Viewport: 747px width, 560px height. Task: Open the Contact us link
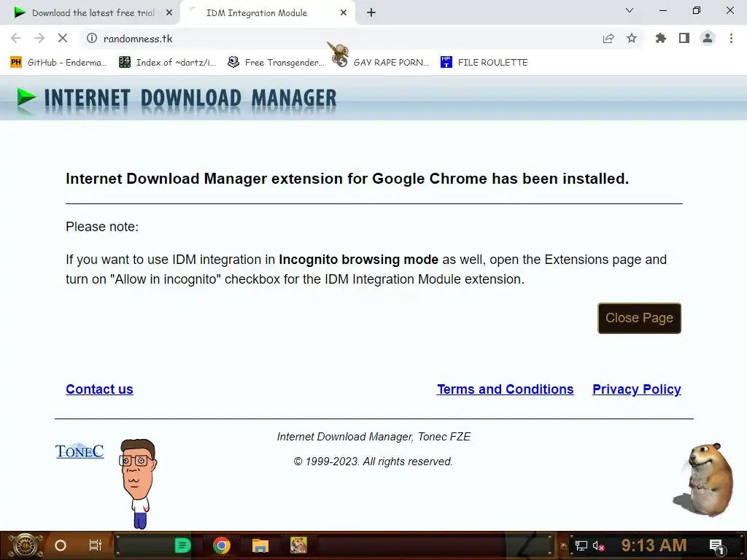pyautogui.click(x=99, y=389)
